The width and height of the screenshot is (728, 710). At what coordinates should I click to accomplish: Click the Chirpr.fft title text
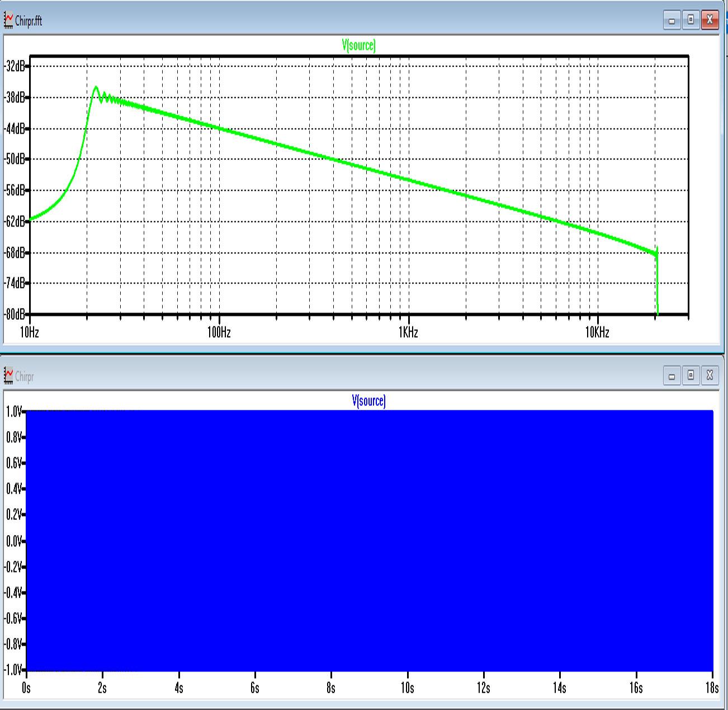29,21
